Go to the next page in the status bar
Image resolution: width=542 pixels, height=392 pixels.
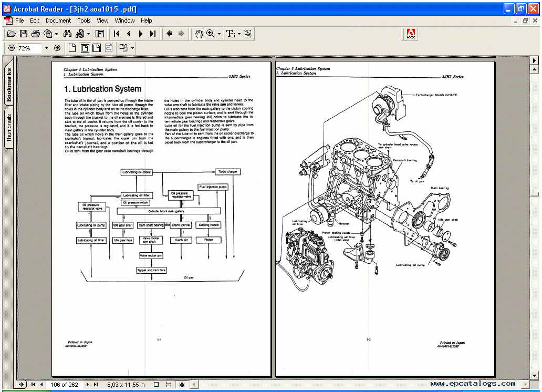[x=88, y=385]
